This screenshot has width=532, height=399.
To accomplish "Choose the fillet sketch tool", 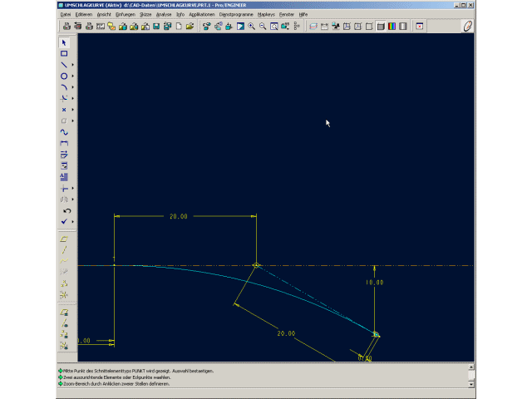I will click(x=64, y=98).
